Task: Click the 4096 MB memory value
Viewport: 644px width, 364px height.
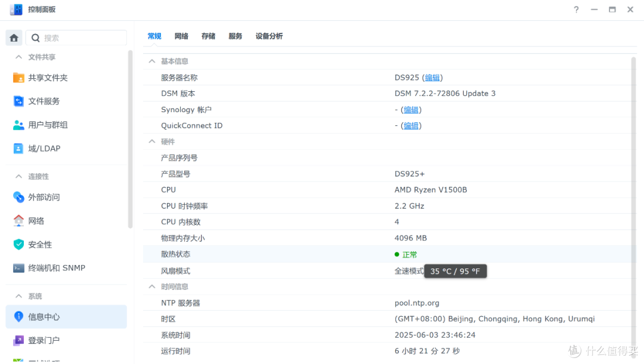Action: pos(410,238)
